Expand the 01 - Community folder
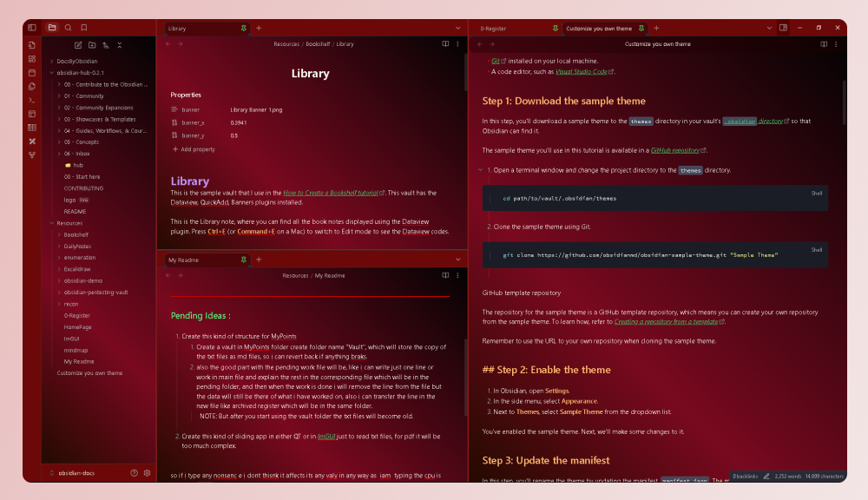This screenshot has height=500, width=868. pos(59,95)
